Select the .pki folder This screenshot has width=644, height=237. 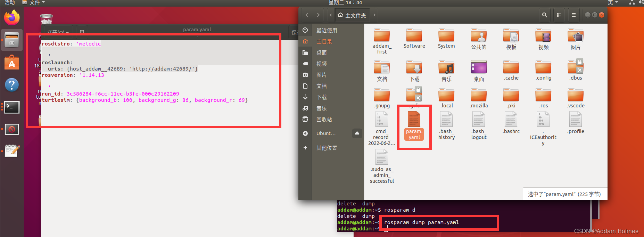pyautogui.click(x=511, y=98)
